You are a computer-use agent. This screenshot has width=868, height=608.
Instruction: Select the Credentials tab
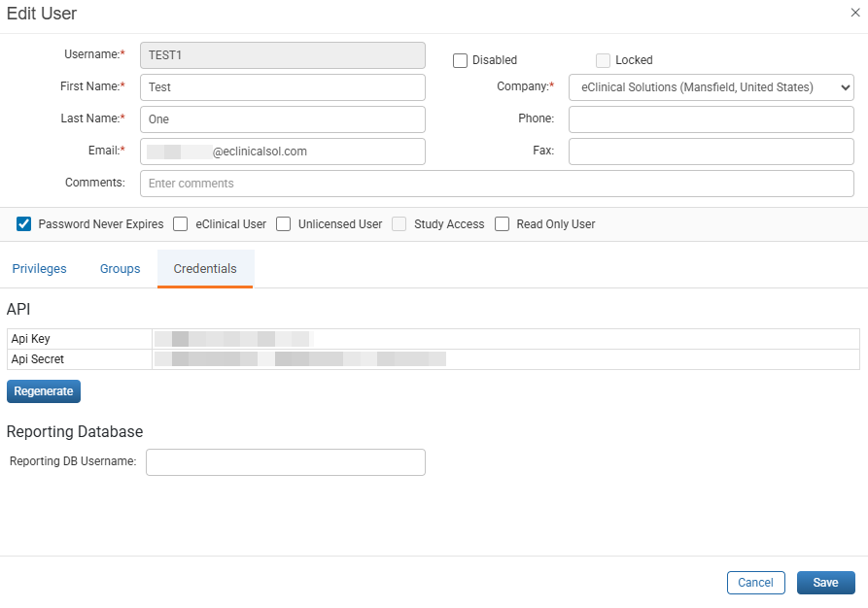pos(205,269)
